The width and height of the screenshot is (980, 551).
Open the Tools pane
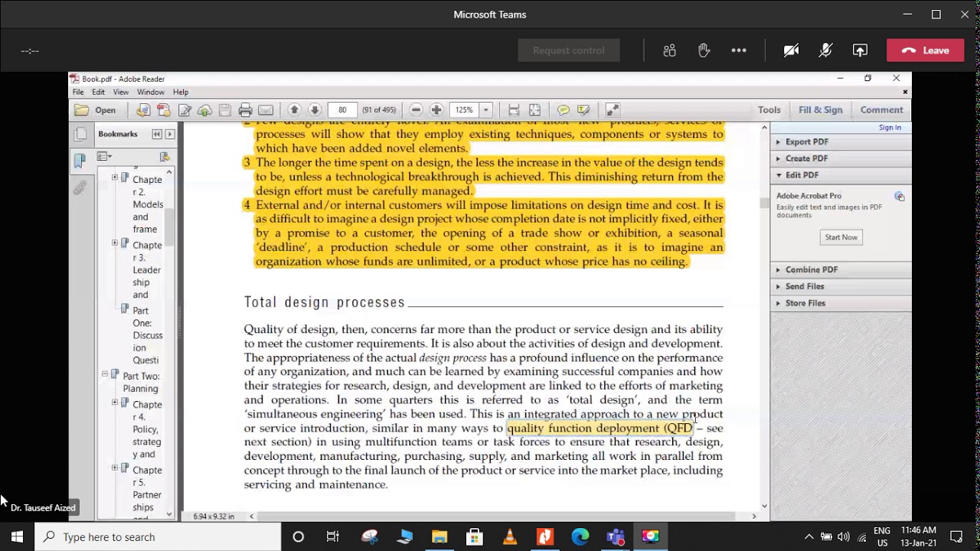click(769, 109)
